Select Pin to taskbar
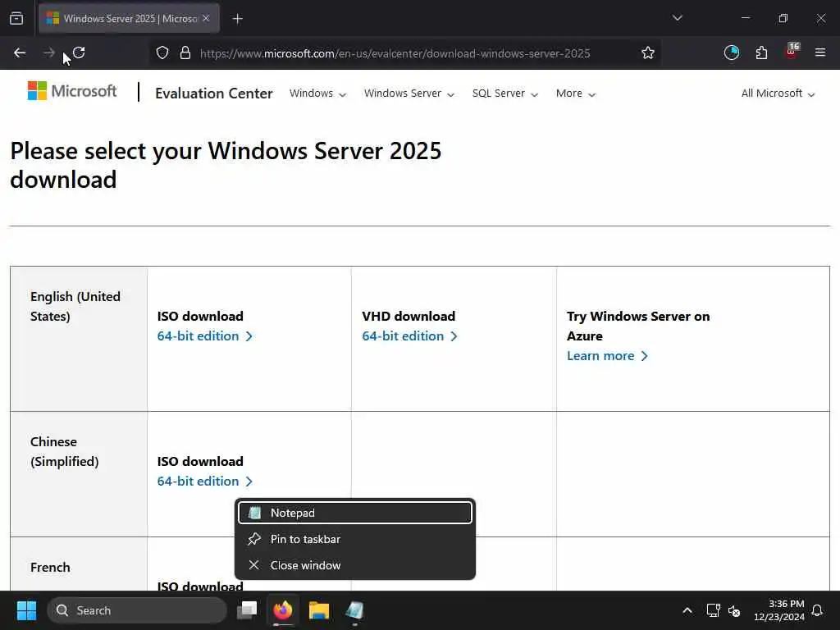The image size is (840, 630). pyautogui.click(x=355, y=539)
